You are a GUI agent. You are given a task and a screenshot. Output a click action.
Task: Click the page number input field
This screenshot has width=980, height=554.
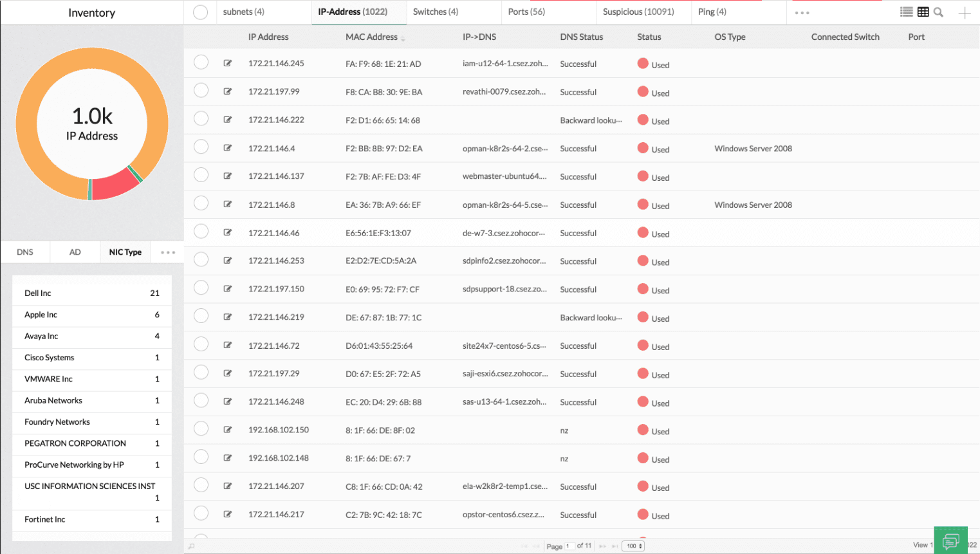[569, 546]
